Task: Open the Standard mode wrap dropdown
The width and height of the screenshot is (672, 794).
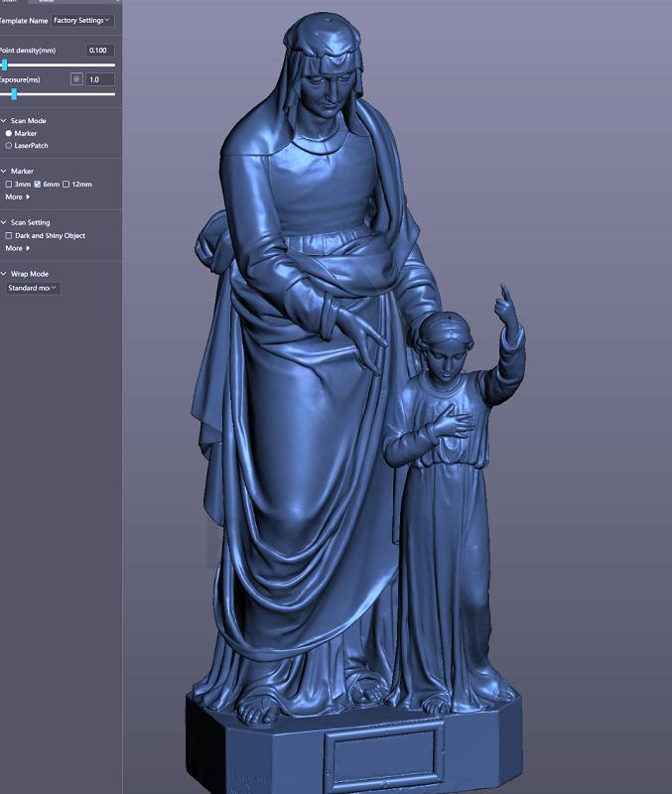Action: (x=33, y=288)
